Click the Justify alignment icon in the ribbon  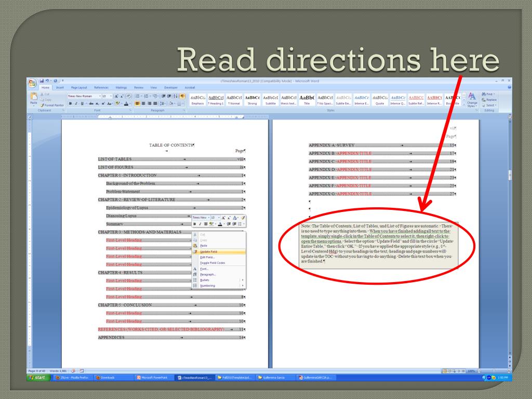[155, 103]
